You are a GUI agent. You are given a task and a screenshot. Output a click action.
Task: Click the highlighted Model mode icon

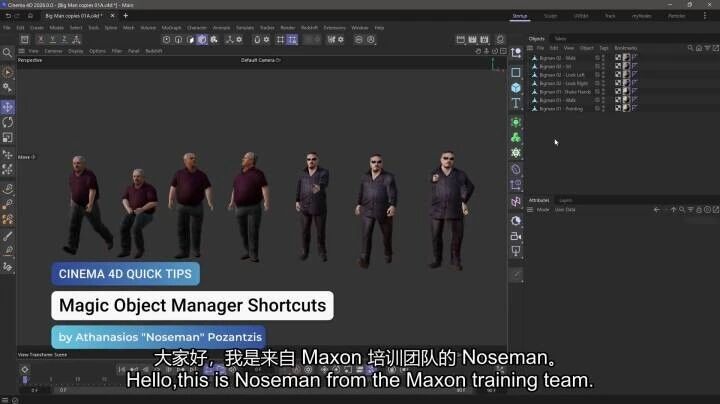(202, 39)
